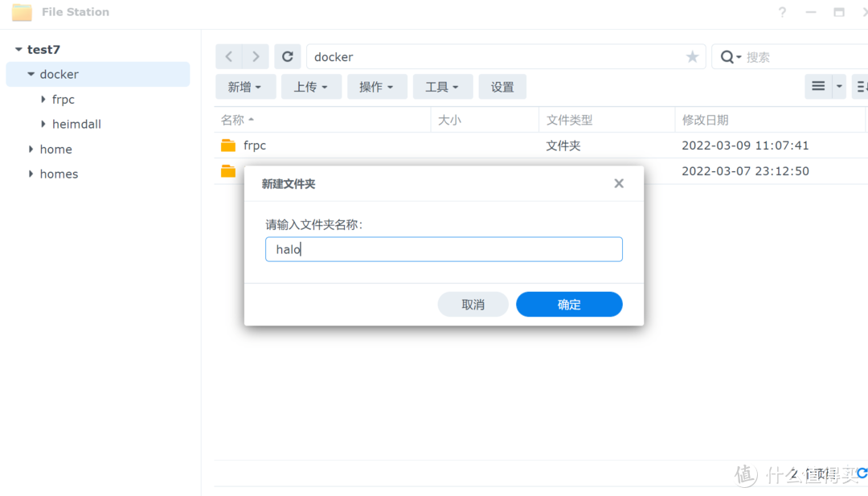Expand the homes tree node
Image resolution: width=868 pixels, height=496 pixels.
[x=31, y=174]
